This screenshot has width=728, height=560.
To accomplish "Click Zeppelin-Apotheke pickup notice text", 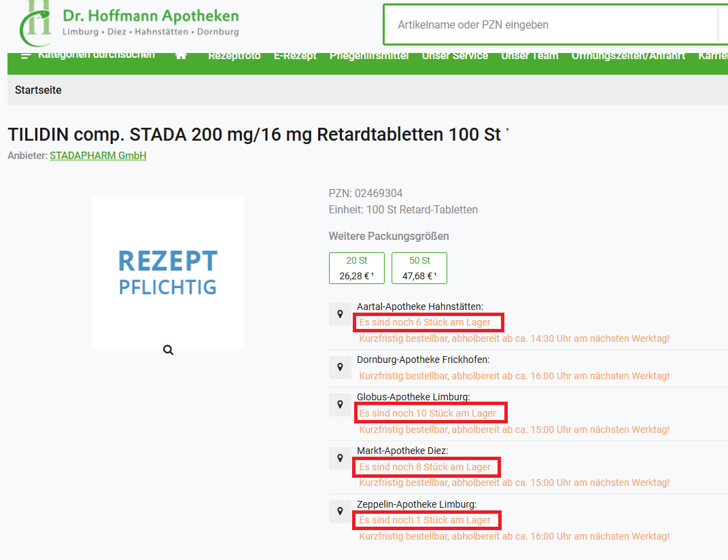I will pyautogui.click(x=514, y=536).
